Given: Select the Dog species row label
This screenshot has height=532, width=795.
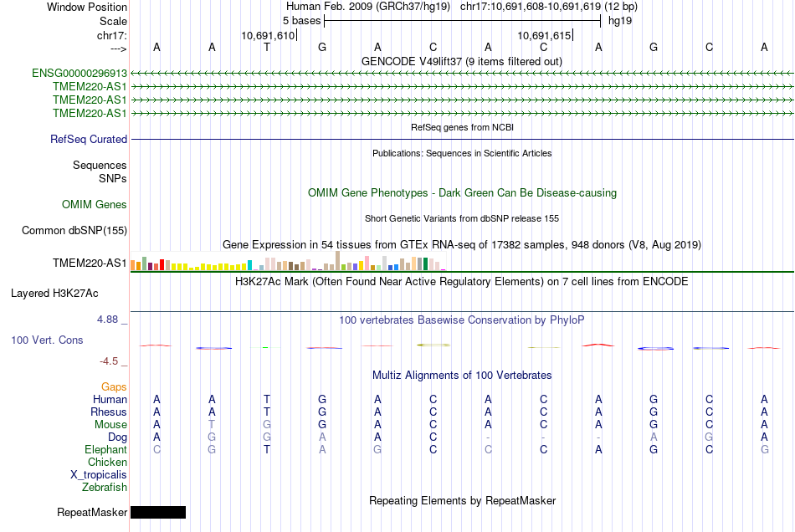Looking at the screenshot, I should click(x=117, y=437).
